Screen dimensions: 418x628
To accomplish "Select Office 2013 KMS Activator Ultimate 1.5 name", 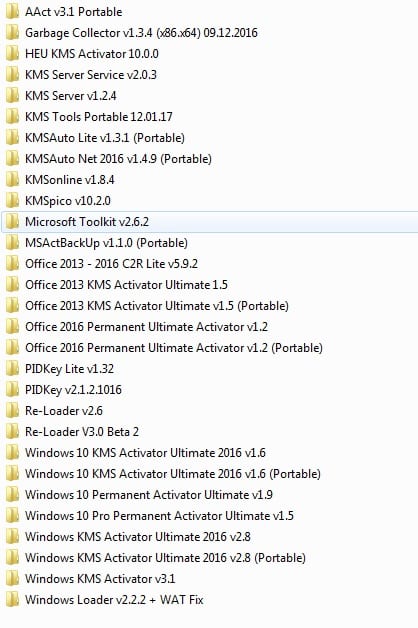I will [x=127, y=284].
